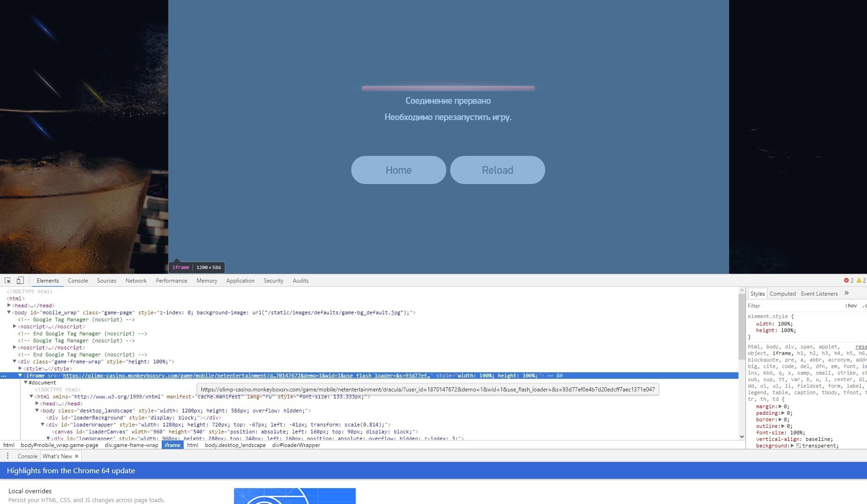
Task: Open the drawer three-dot menu
Action: point(7,456)
